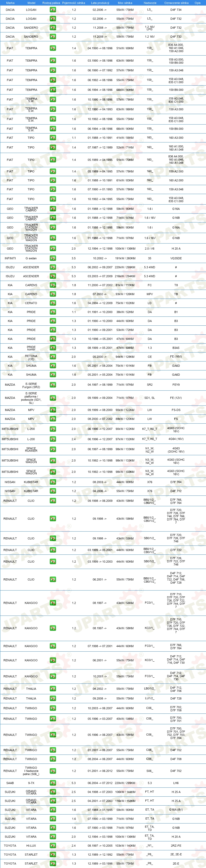Click the FE (16V) engine code cell
The width and height of the screenshot is (206, 868).
(176, 357)
